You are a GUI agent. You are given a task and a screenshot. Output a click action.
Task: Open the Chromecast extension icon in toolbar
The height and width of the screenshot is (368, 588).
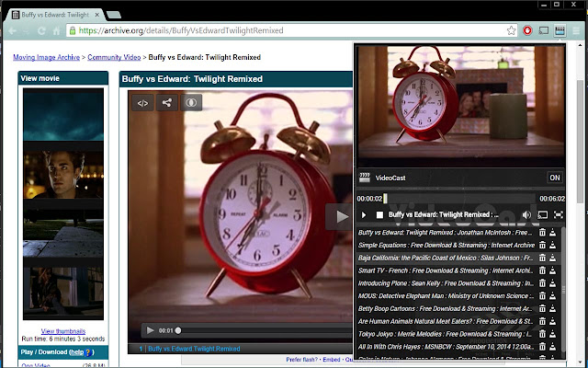(543, 30)
